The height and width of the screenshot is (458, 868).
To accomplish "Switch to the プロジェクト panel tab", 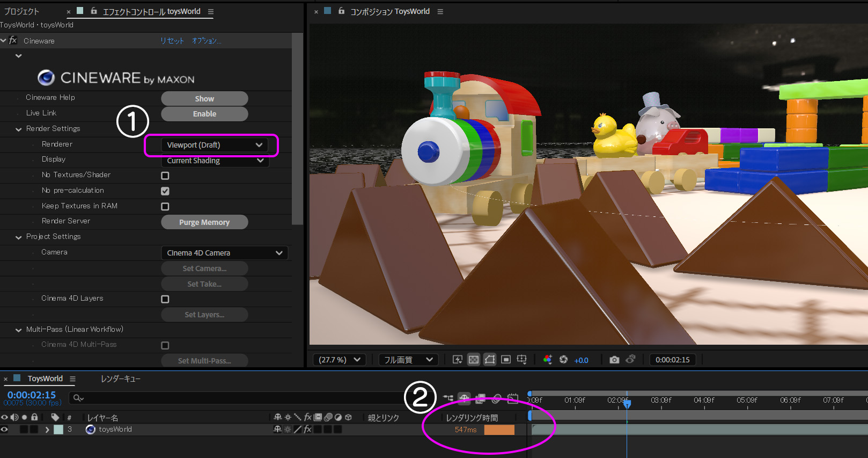I will tap(21, 11).
